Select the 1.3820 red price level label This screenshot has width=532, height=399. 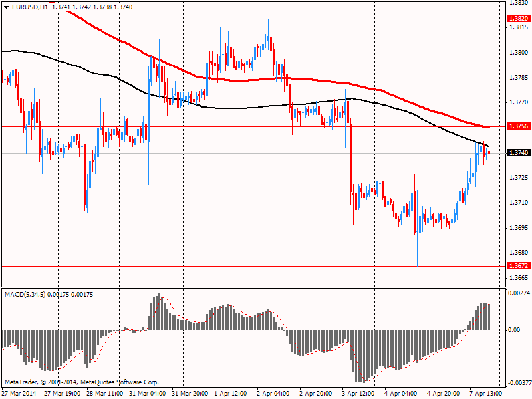click(x=519, y=19)
